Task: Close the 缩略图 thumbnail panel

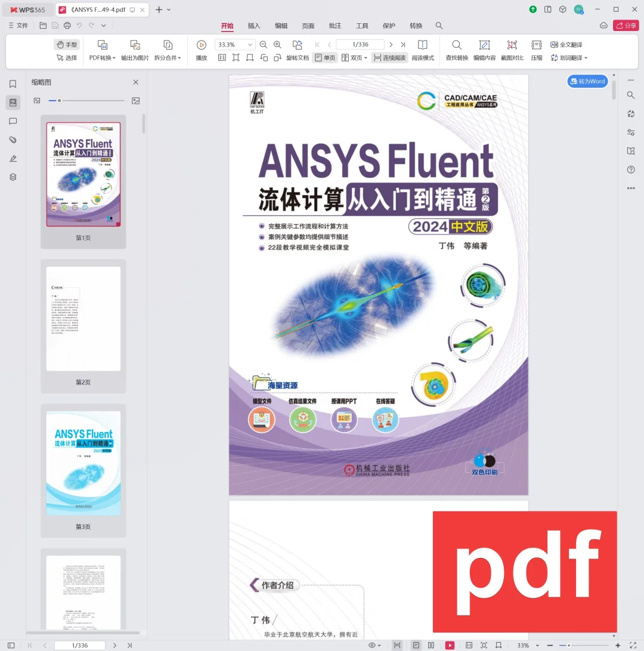Action: [136, 82]
